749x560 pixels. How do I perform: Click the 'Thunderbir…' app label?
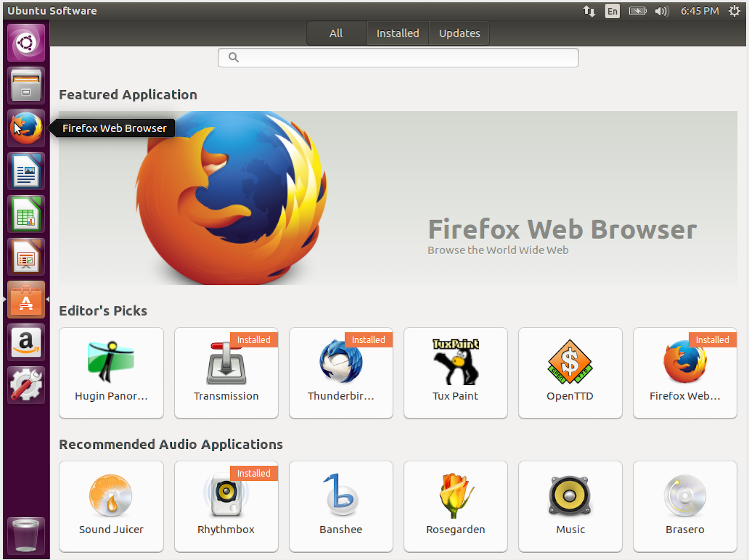click(x=341, y=396)
